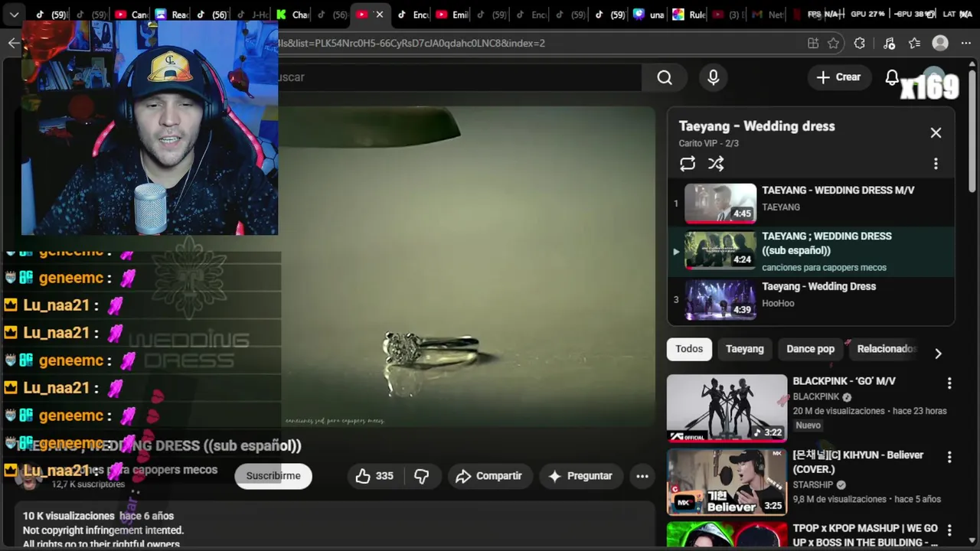Open the split screen browser icon
980x551 pixels.
coord(813,44)
